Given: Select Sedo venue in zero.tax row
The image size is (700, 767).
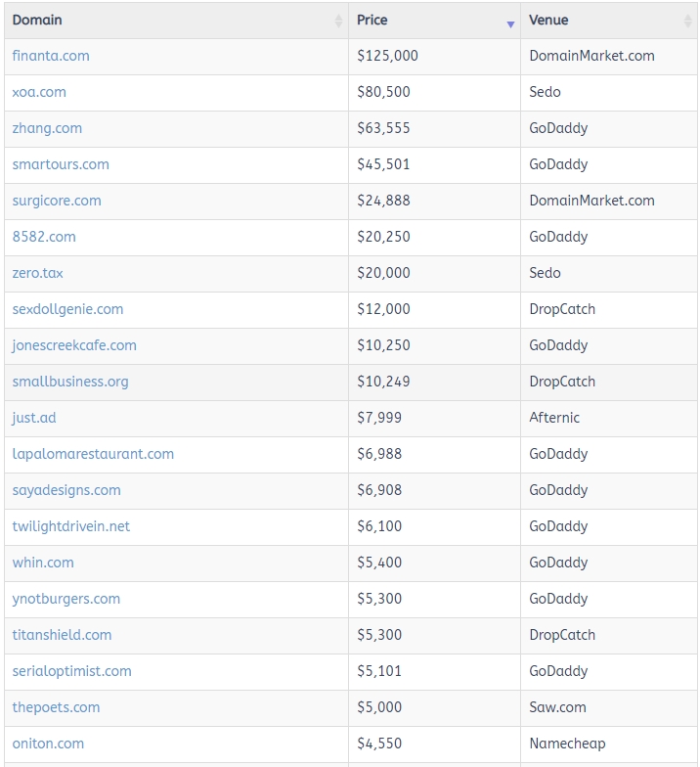Looking at the screenshot, I should point(546,273).
